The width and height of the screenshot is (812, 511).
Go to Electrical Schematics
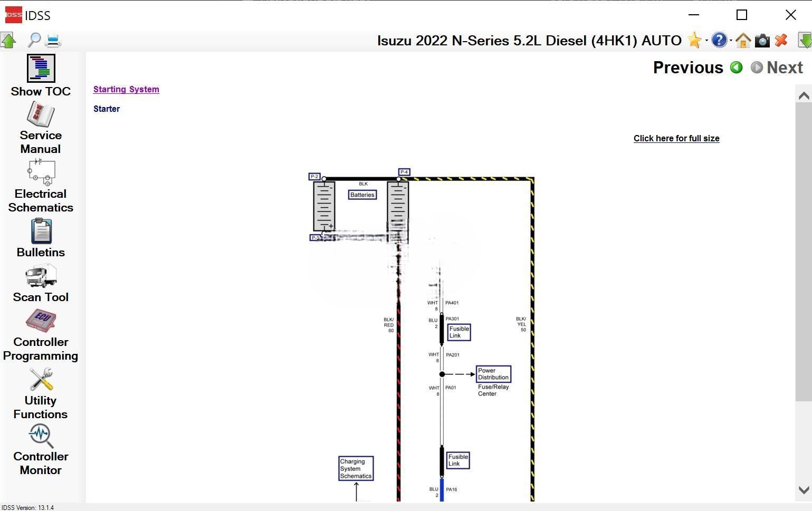41,186
